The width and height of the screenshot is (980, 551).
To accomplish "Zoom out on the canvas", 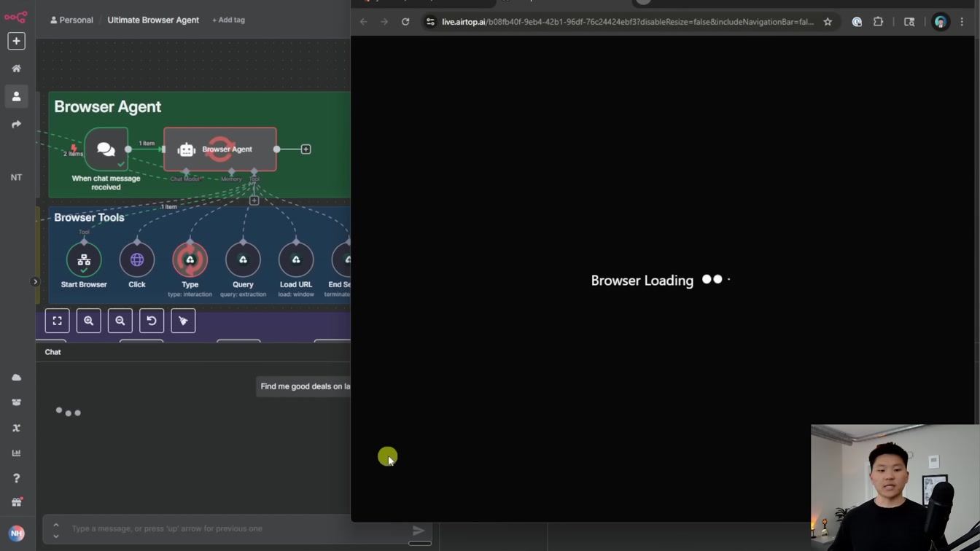I will click(120, 321).
